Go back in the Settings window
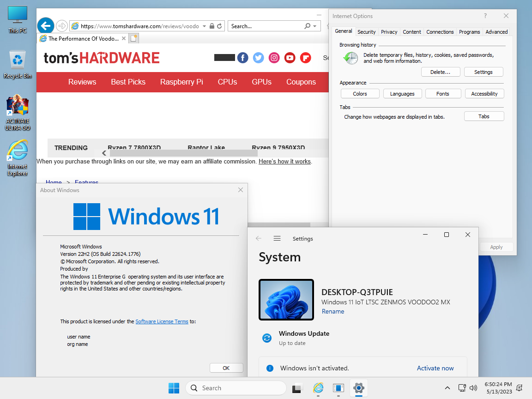532x399 pixels. [259, 238]
